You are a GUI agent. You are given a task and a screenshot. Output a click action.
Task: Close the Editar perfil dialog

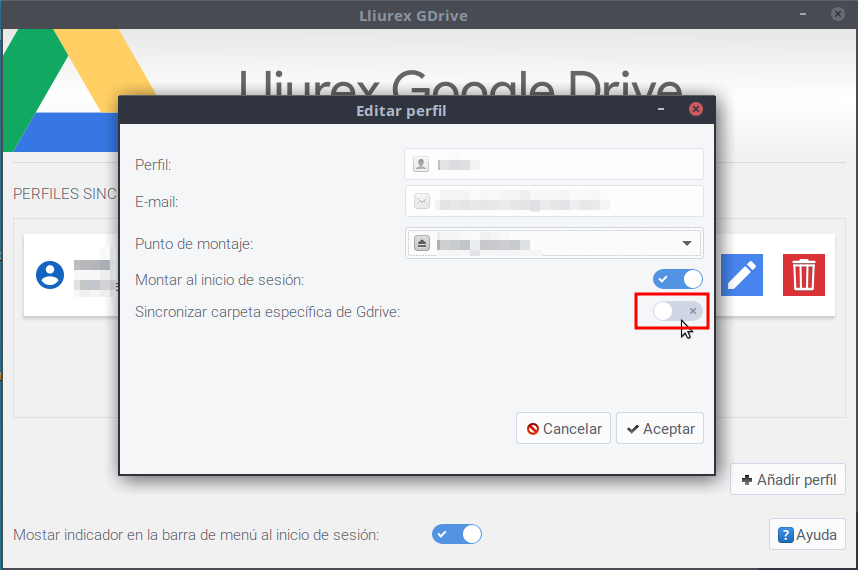(695, 109)
